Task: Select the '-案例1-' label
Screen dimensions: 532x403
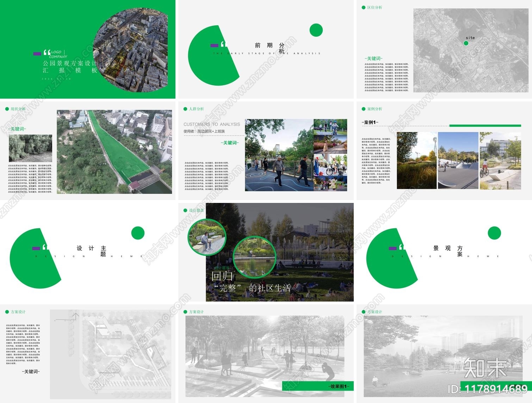Action: coord(370,122)
